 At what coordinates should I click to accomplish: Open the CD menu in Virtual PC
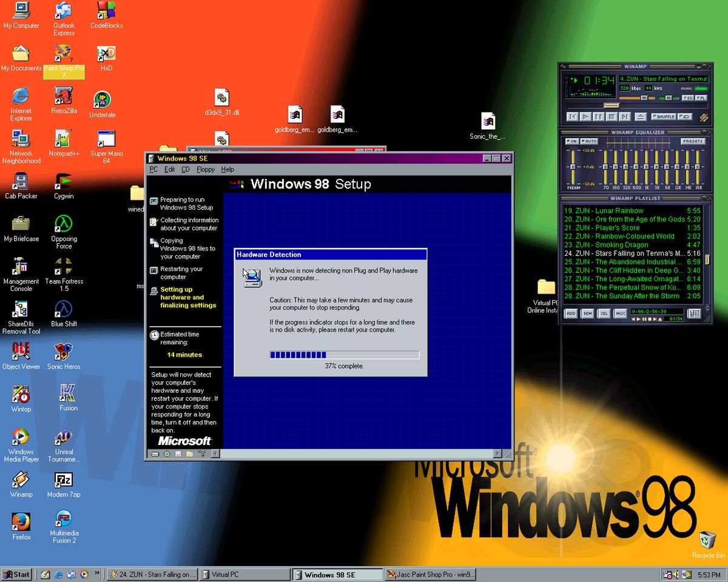(186, 170)
